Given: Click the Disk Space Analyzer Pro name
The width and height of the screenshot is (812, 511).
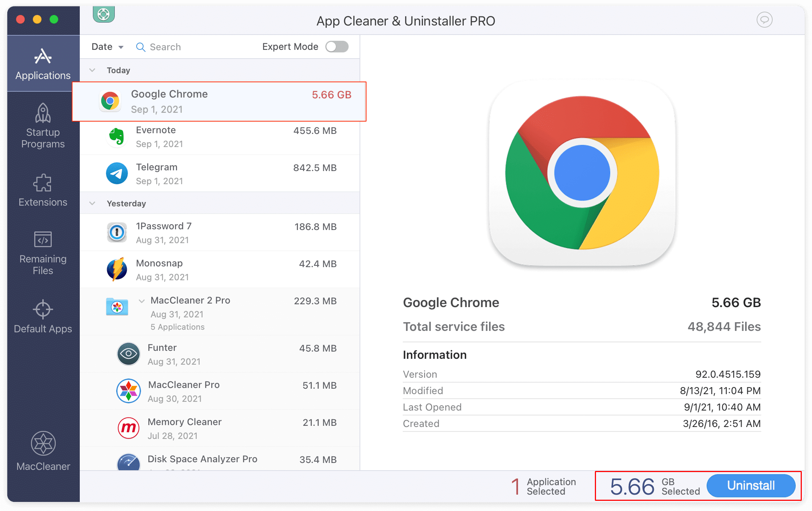Looking at the screenshot, I should tap(203, 459).
